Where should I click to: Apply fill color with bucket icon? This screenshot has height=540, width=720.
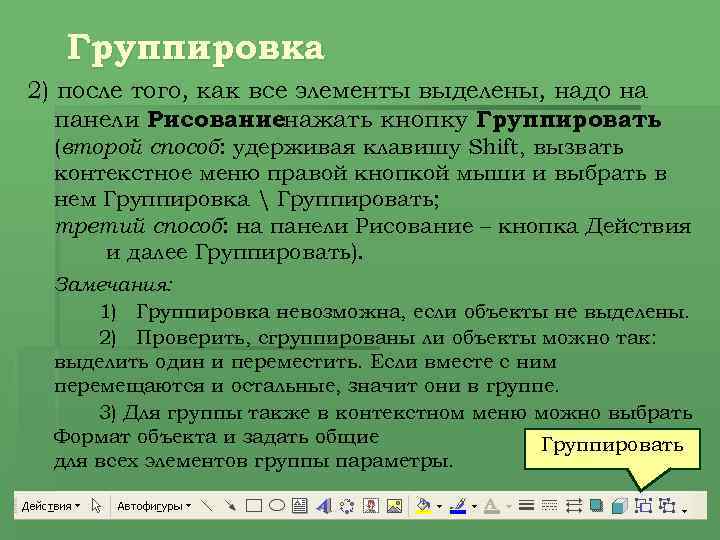click(x=423, y=506)
